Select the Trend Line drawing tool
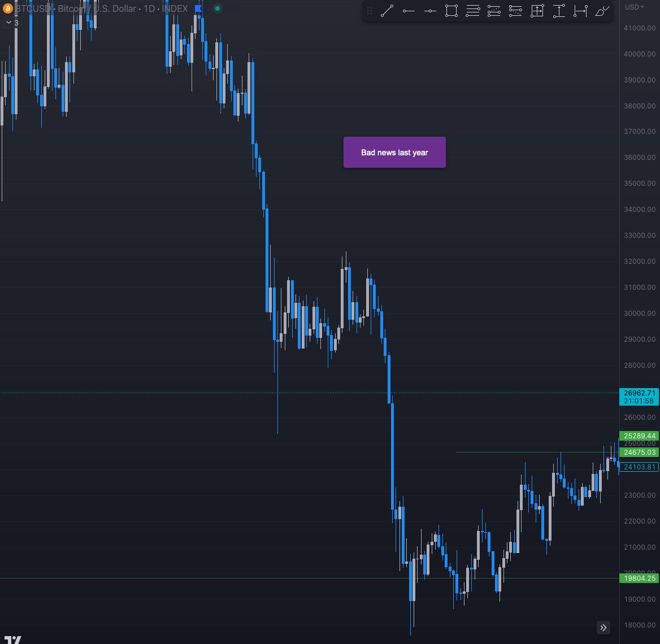The height and width of the screenshot is (644, 660). (x=387, y=11)
